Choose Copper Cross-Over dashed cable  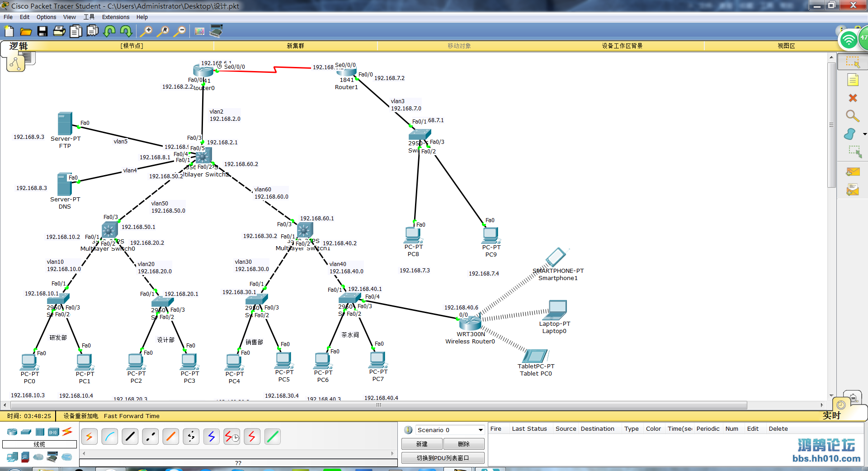(151, 437)
